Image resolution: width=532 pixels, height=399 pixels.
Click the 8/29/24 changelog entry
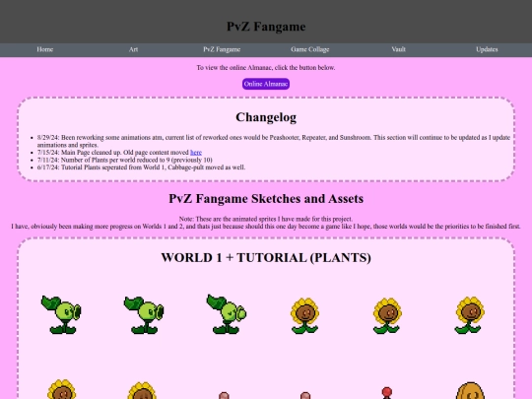pos(274,141)
